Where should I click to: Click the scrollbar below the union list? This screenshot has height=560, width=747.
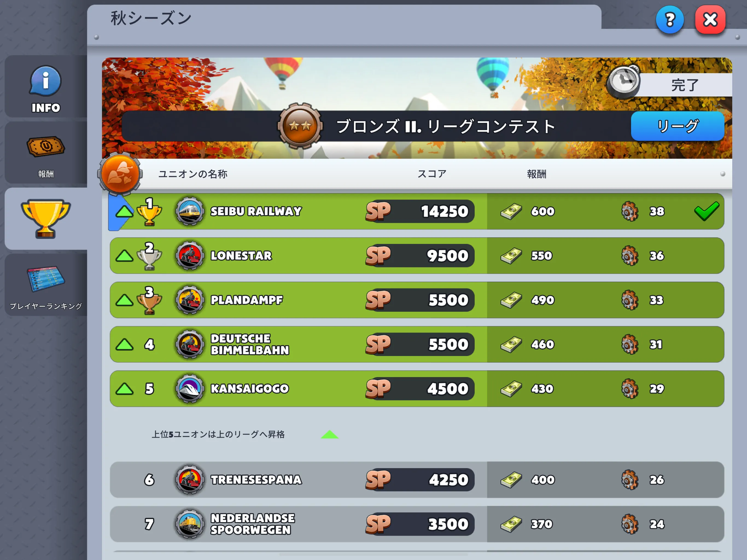373,554
